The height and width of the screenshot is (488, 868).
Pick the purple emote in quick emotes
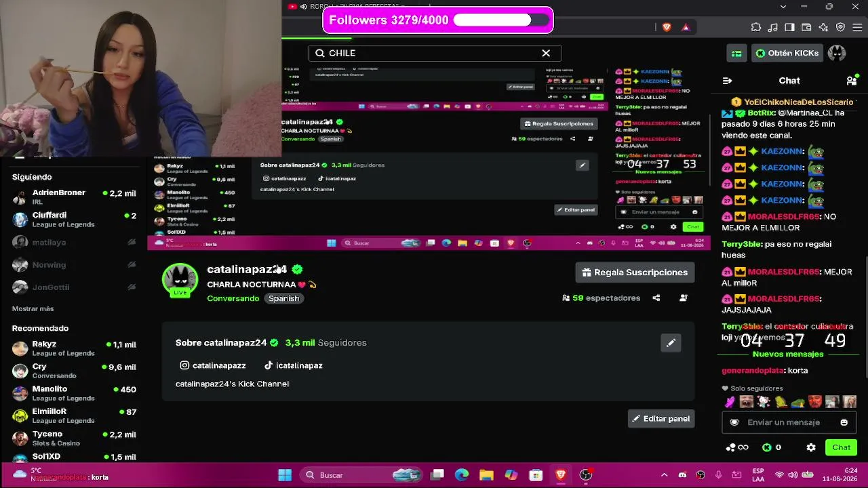pyautogui.click(x=730, y=402)
